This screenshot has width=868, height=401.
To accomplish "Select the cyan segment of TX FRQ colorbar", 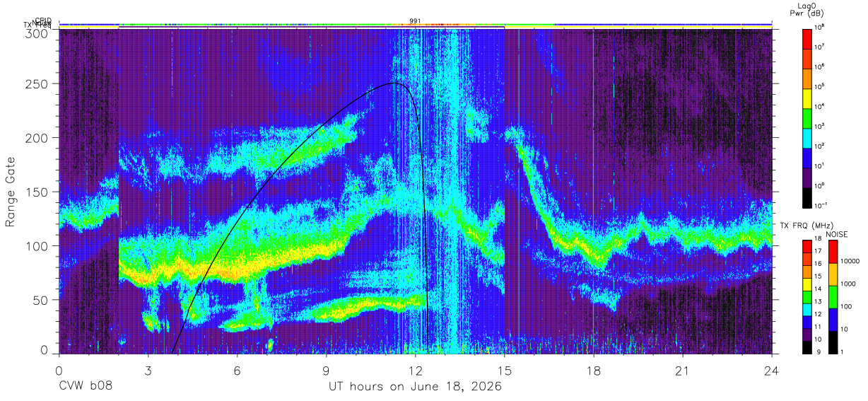I will (807, 310).
